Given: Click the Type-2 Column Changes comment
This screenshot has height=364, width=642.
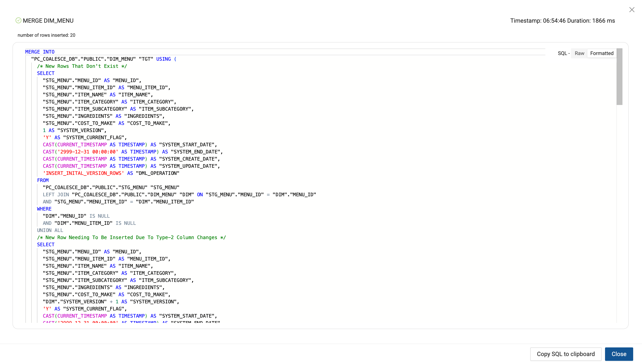Looking at the screenshot, I should [131, 237].
